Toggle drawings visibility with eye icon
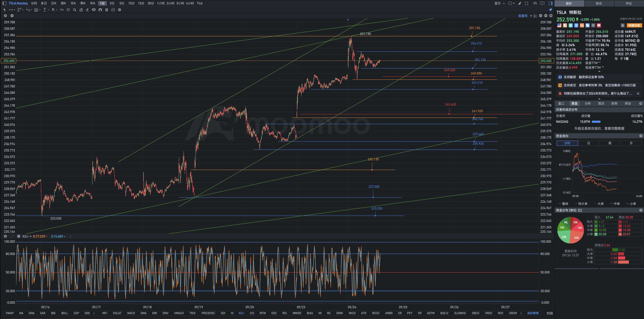The width and height of the screenshot is (644, 319). (94, 10)
